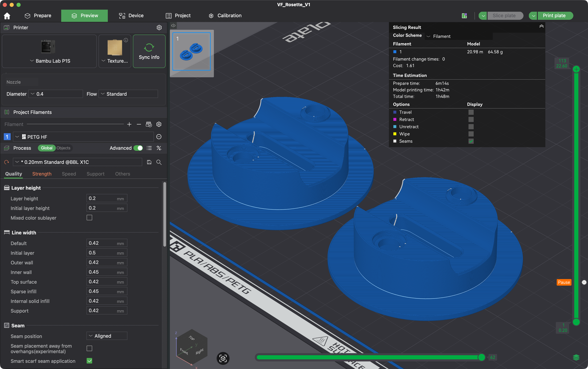The image size is (588, 369).
Task: Open printer settings gear icon
Action: pos(159,28)
